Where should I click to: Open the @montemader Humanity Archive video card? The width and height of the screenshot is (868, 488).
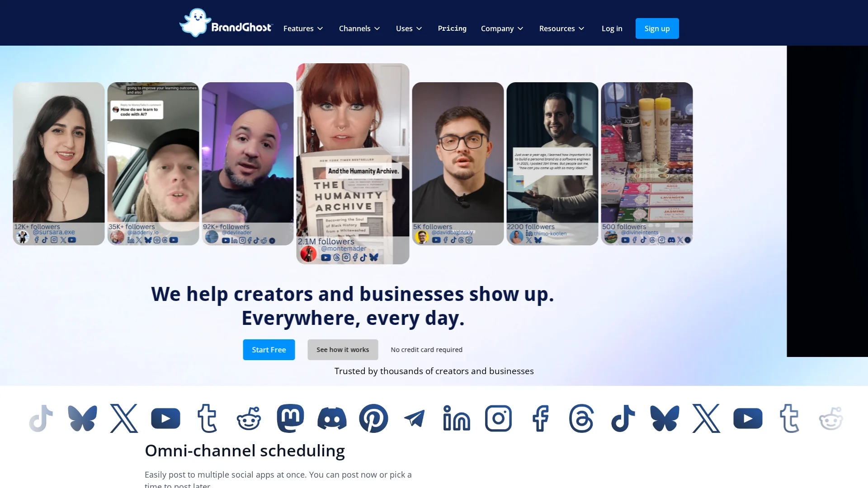[353, 164]
